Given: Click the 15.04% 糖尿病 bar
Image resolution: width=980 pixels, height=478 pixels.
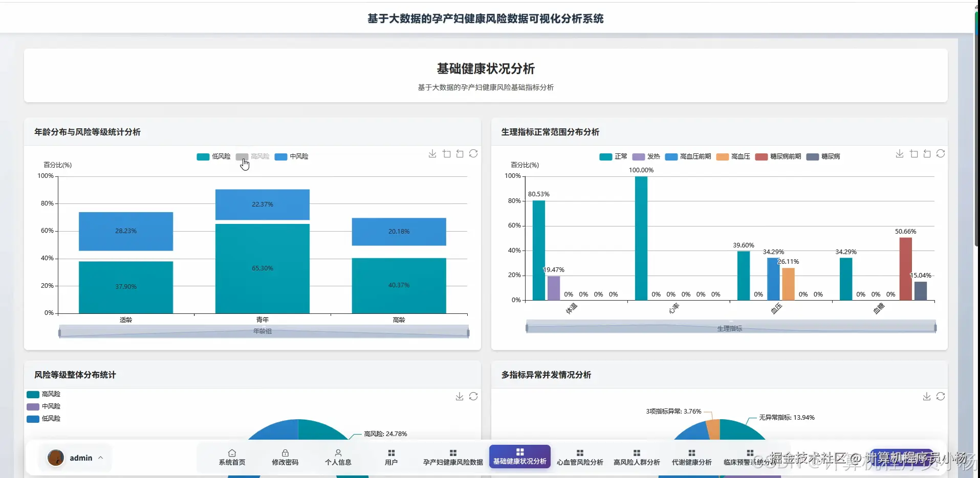Looking at the screenshot, I should pyautogui.click(x=921, y=291).
